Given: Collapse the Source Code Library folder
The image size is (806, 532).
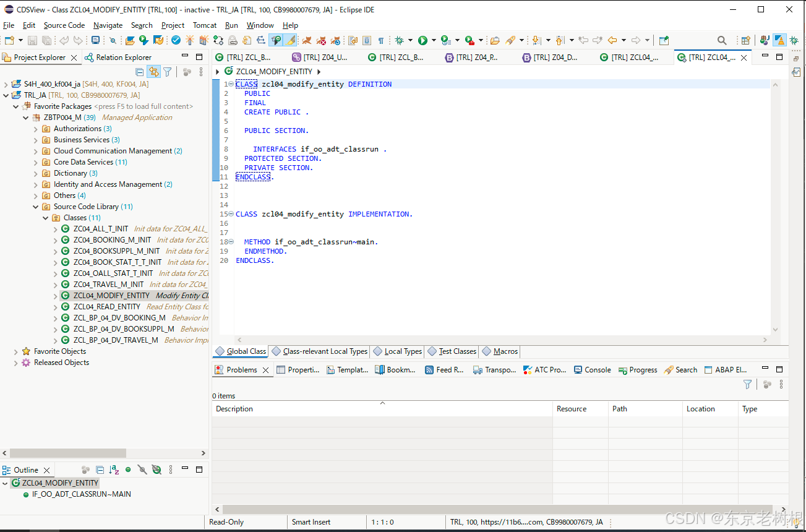Looking at the screenshot, I should click(36, 207).
